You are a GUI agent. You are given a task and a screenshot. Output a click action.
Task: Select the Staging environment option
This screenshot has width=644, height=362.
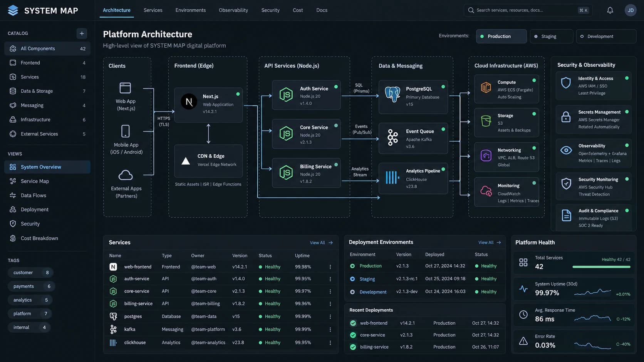point(551,36)
